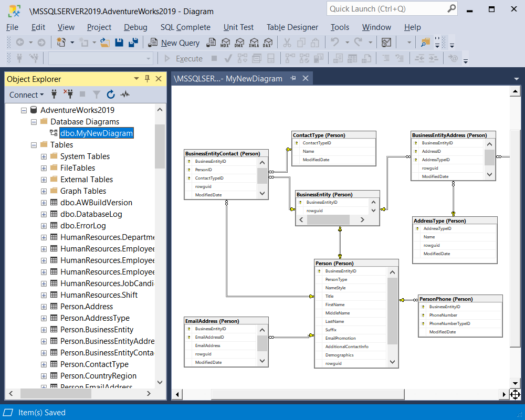This screenshot has height=420, width=525.
Task: Click the Disconnect icon in Object Explorer
Action: click(69, 94)
